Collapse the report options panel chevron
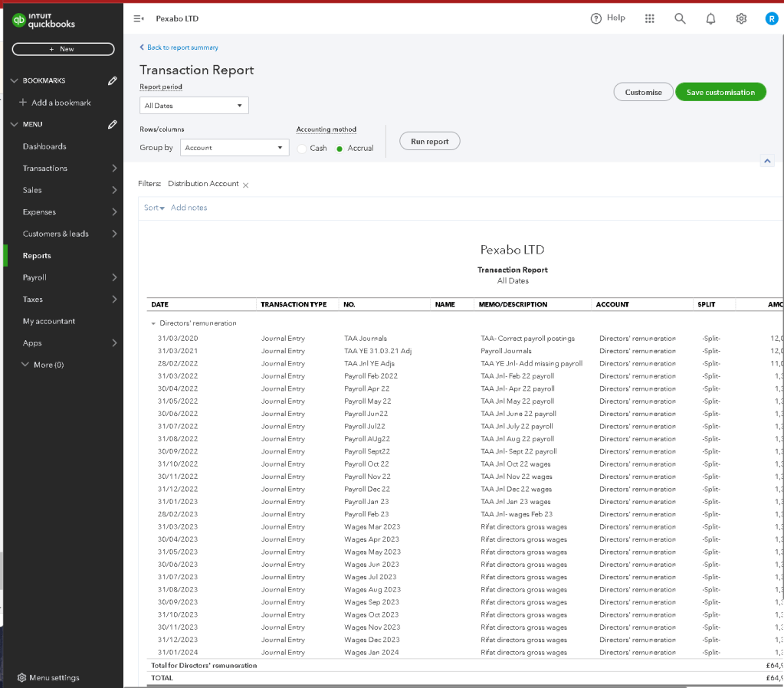This screenshot has height=688, width=784. [767, 161]
